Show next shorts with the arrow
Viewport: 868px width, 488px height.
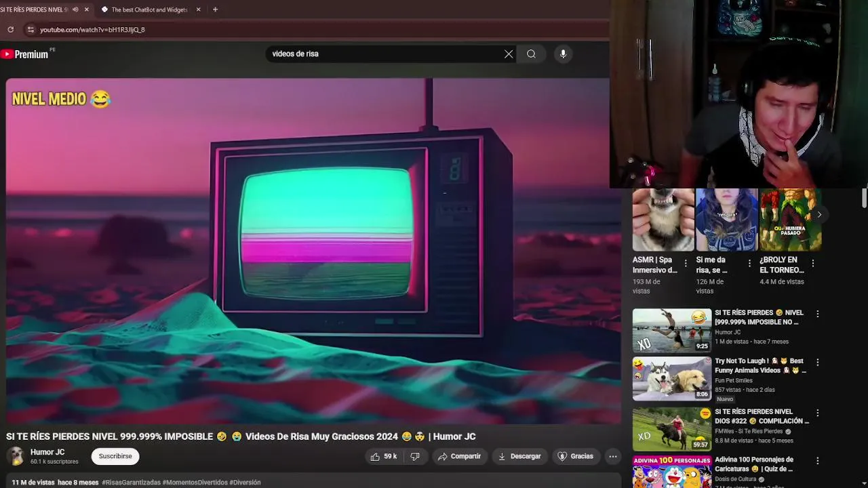click(x=819, y=214)
